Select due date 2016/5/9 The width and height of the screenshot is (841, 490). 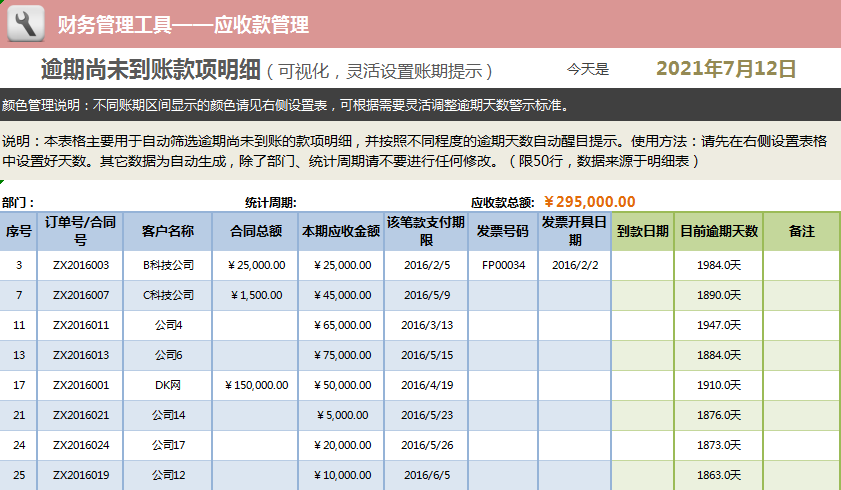click(x=427, y=295)
